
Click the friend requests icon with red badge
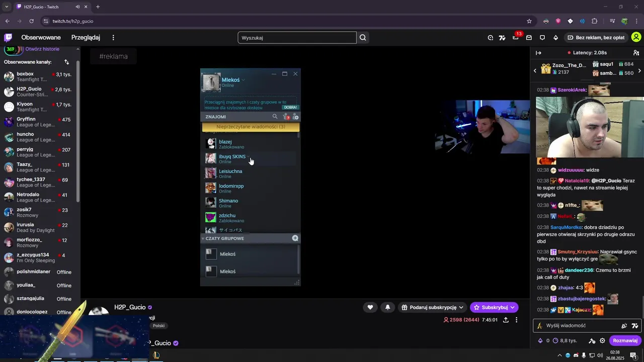[286, 117]
